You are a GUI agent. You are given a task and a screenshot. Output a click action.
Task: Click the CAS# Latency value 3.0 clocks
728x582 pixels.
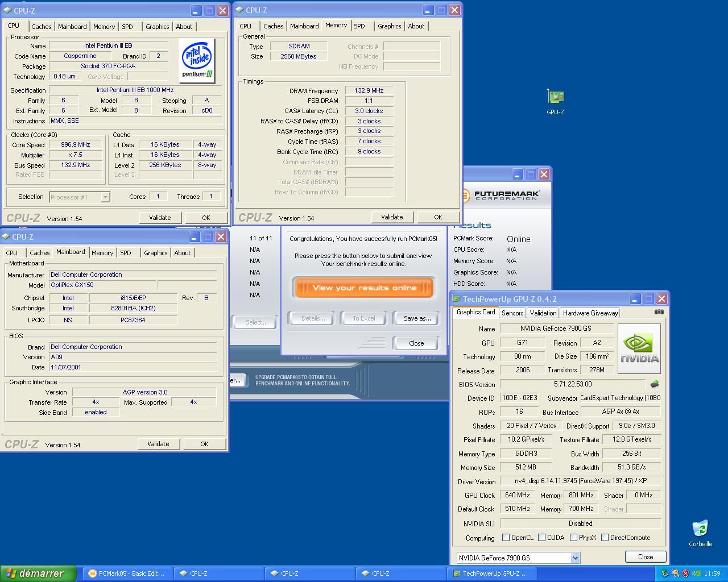coord(369,111)
